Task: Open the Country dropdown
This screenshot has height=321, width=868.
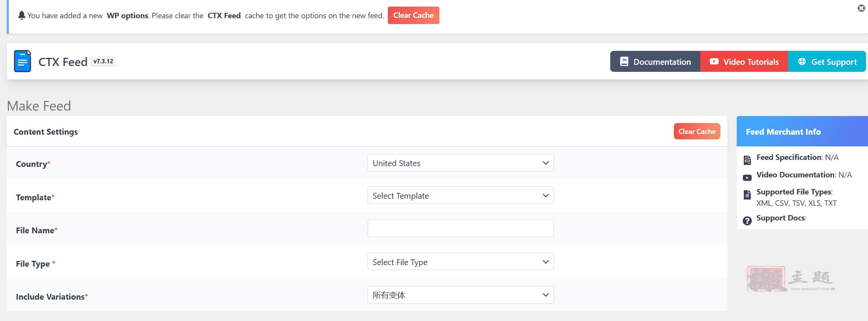Action: pos(460,163)
